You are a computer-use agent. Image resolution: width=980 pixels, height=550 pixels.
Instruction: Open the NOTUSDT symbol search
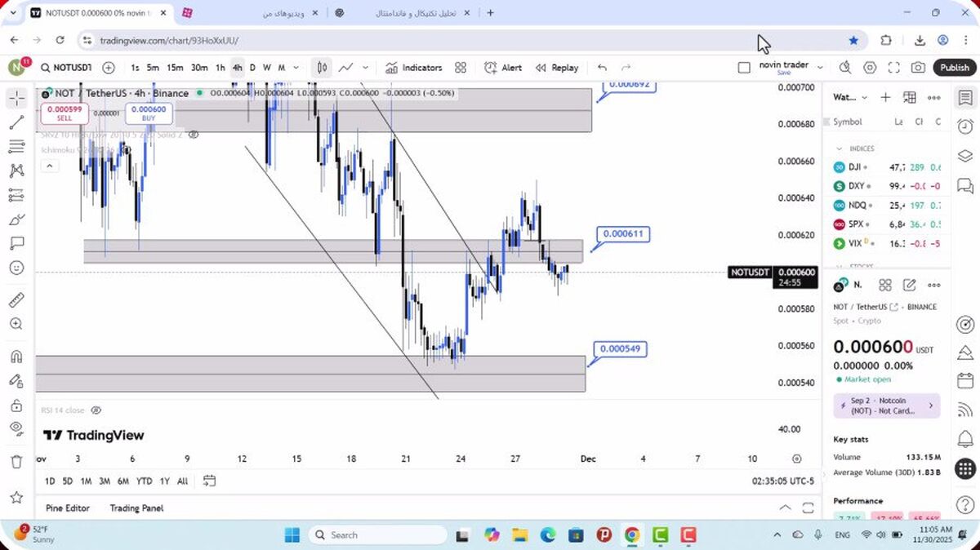click(x=67, y=68)
